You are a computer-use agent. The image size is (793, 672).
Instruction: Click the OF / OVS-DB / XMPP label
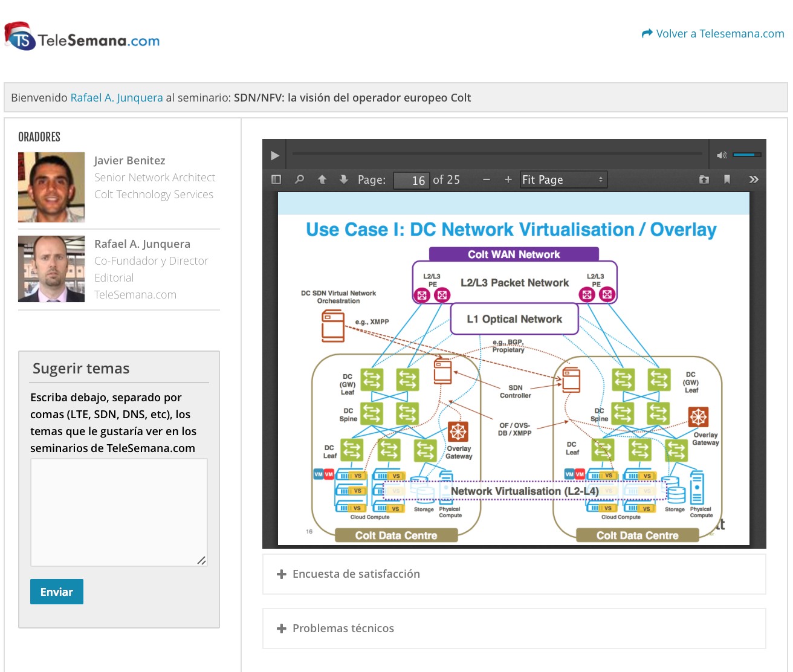point(515,429)
